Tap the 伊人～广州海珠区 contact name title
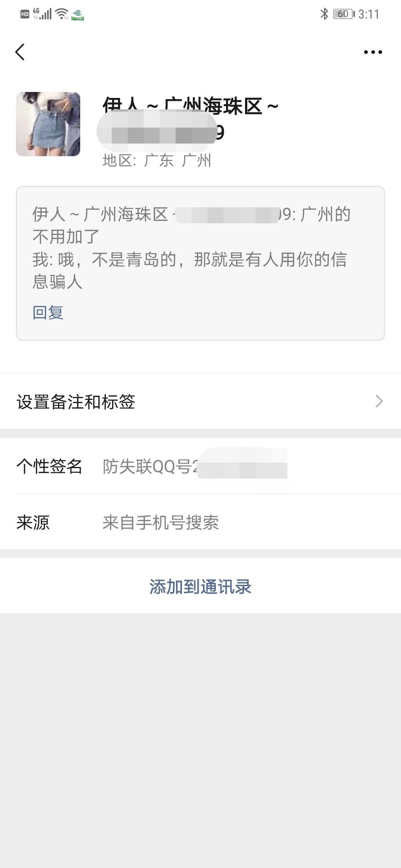 [x=190, y=106]
